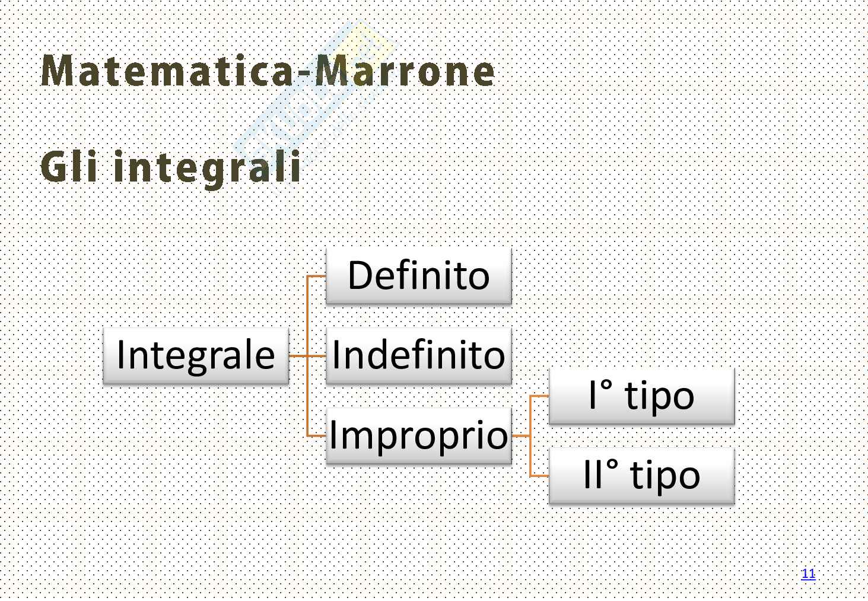This screenshot has height=601, width=868.
Task: Click the connector segment entering the II° tipo box
Action: (x=539, y=476)
